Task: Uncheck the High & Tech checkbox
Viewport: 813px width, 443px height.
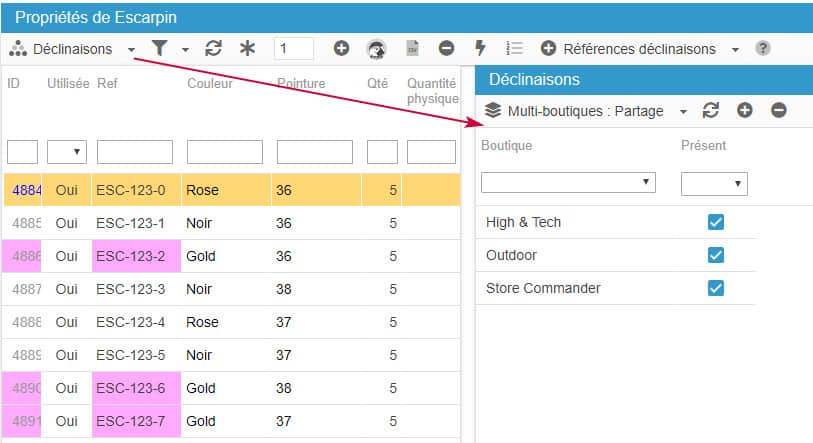Action: 715,222
